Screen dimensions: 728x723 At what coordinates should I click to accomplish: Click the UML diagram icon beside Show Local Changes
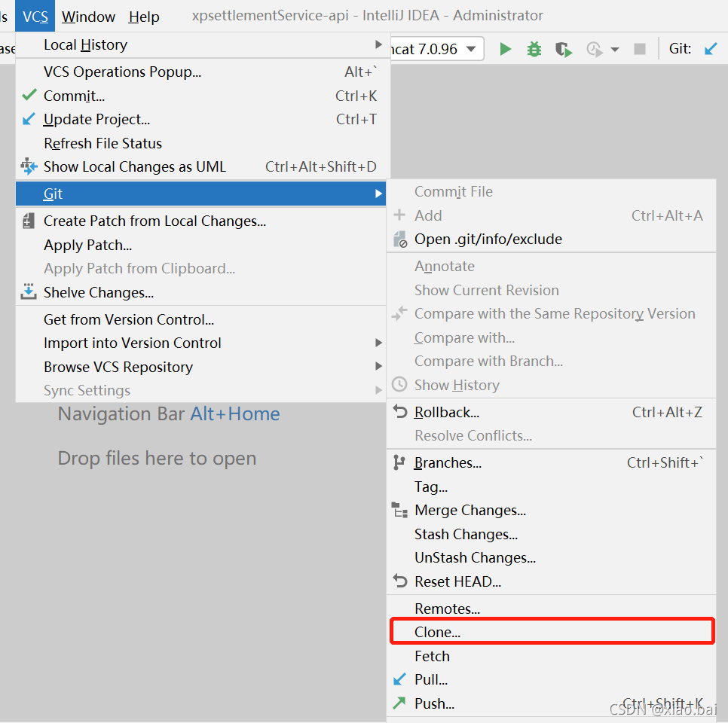[x=29, y=166]
